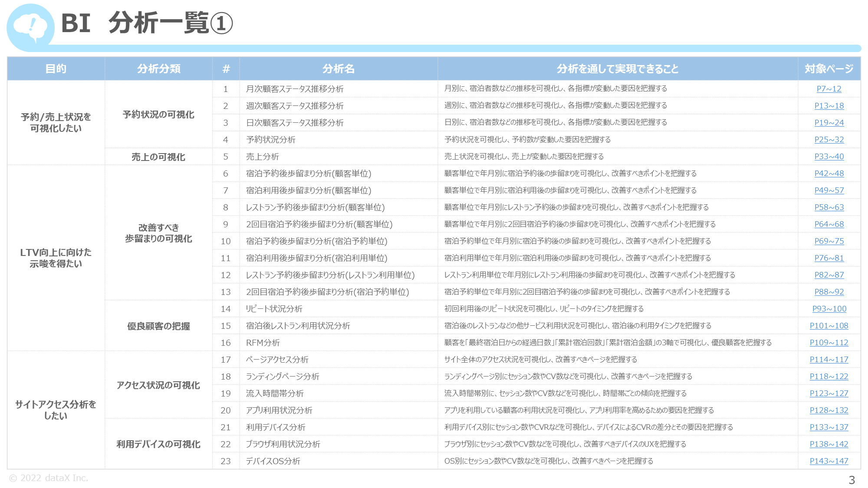Select the アクセス状況の可視化 category cell
The image size is (868, 488).
tap(158, 385)
